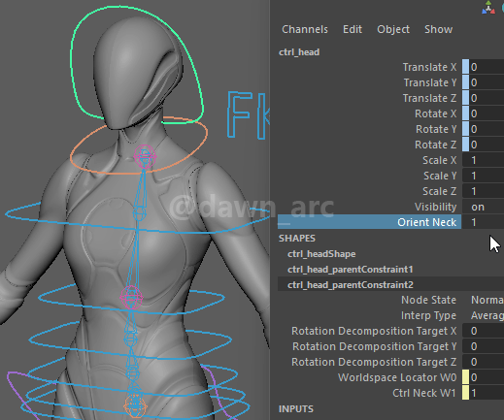504x420 pixels.
Task: Select the Rotate Y channel label
Action: [x=436, y=129]
